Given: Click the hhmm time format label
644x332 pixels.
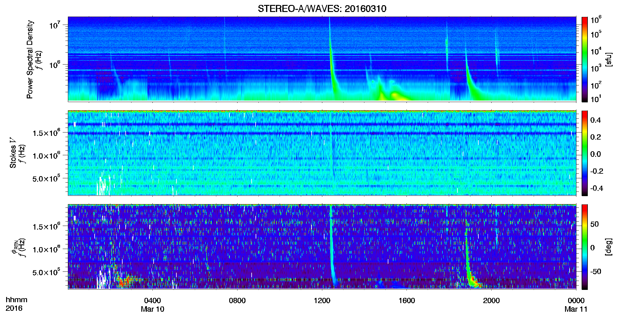Looking at the screenshot, I should coord(17,300).
